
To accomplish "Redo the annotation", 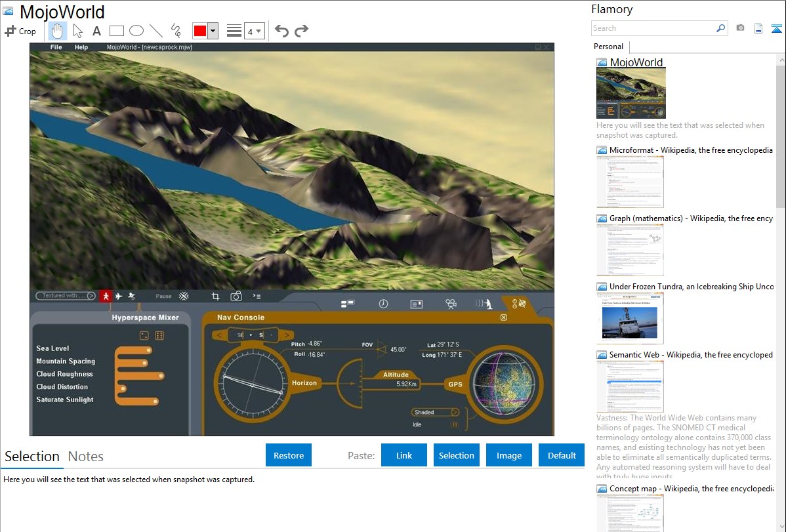I will coord(301,31).
